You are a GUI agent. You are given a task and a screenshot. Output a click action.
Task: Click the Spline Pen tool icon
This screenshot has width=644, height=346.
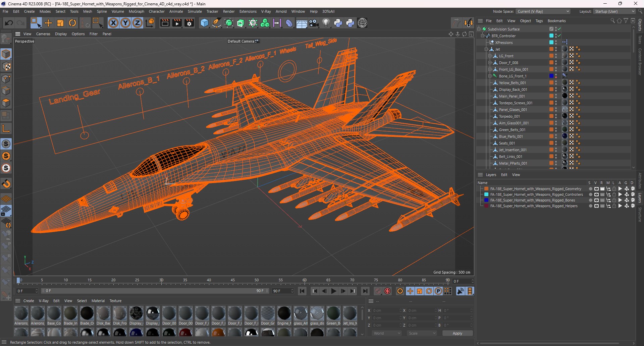(217, 23)
